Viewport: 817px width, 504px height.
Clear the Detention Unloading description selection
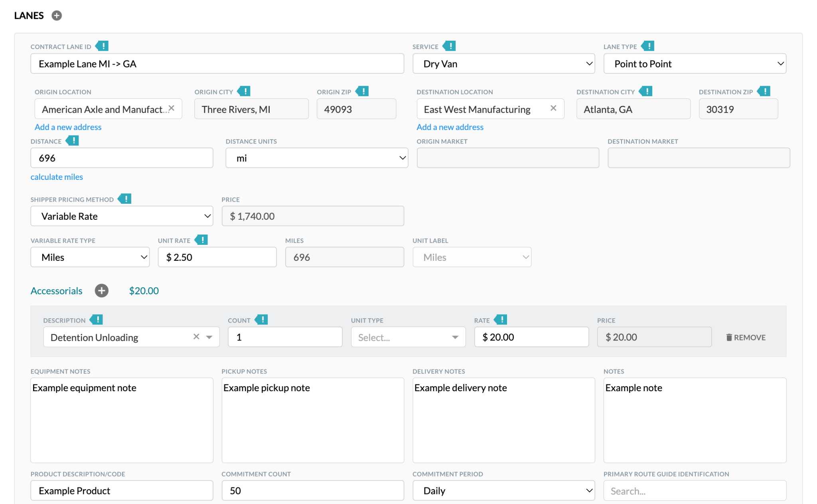click(x=196, y=337)
